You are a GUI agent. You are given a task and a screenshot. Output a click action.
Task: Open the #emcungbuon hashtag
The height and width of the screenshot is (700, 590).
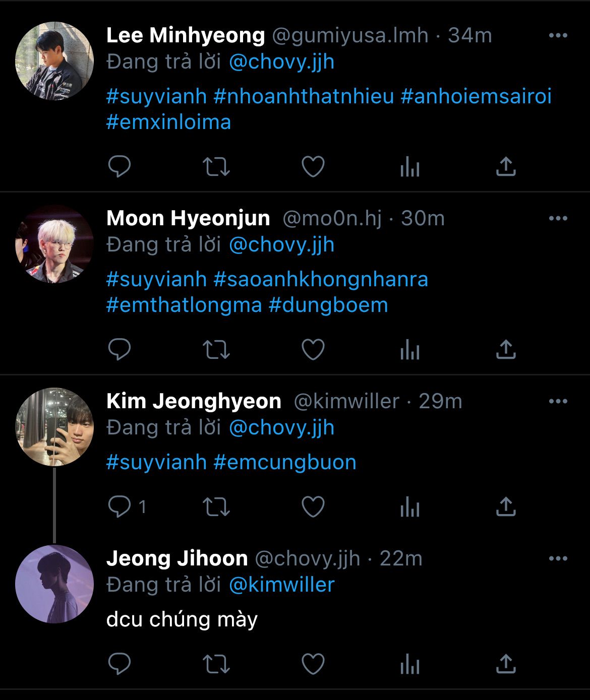click(x=285, y=462)
